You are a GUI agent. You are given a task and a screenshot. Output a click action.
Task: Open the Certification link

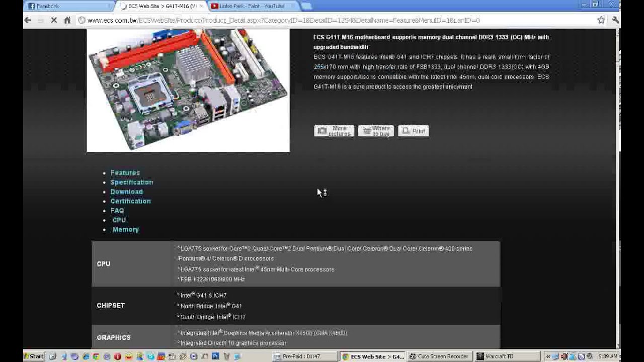point(130,201)
